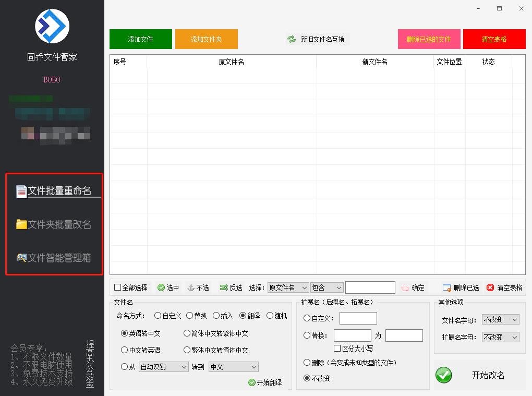Click the 添加文件夹 orange button

point(206,39)
